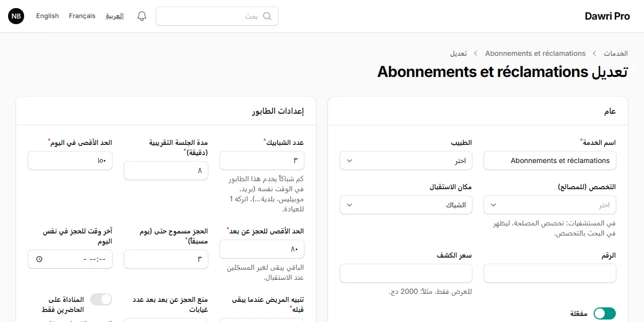Click the إعدادات الطابور section heading

[278, 111]
